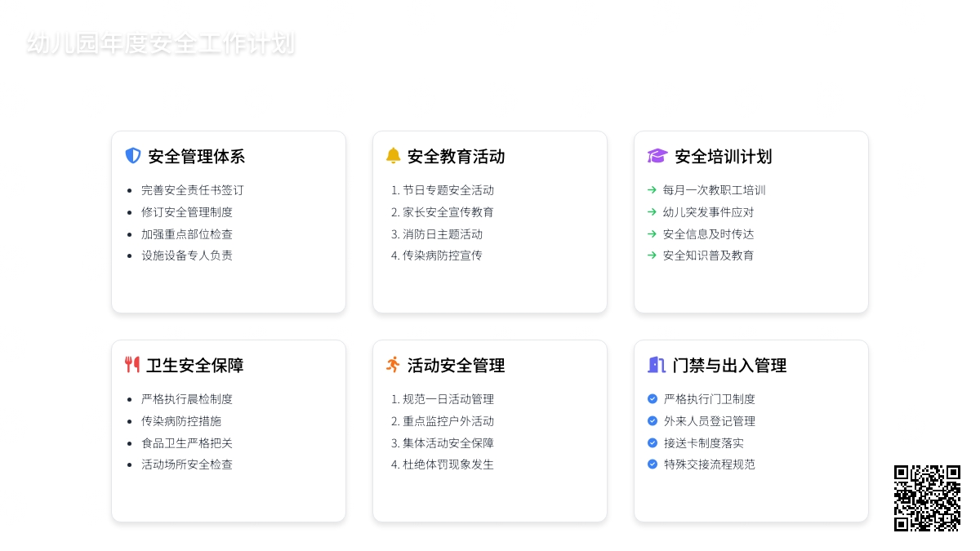The height and width of the screenshot is (551, 980).
Task: Click the bell icon beside 安全教育活动
Action: (394, 156)
